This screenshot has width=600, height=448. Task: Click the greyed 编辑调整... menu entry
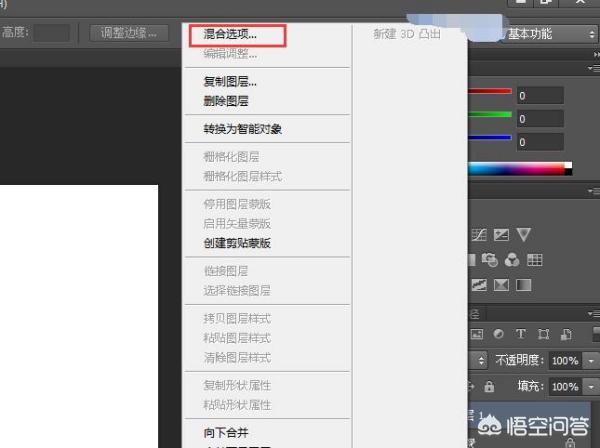point(230,54)
